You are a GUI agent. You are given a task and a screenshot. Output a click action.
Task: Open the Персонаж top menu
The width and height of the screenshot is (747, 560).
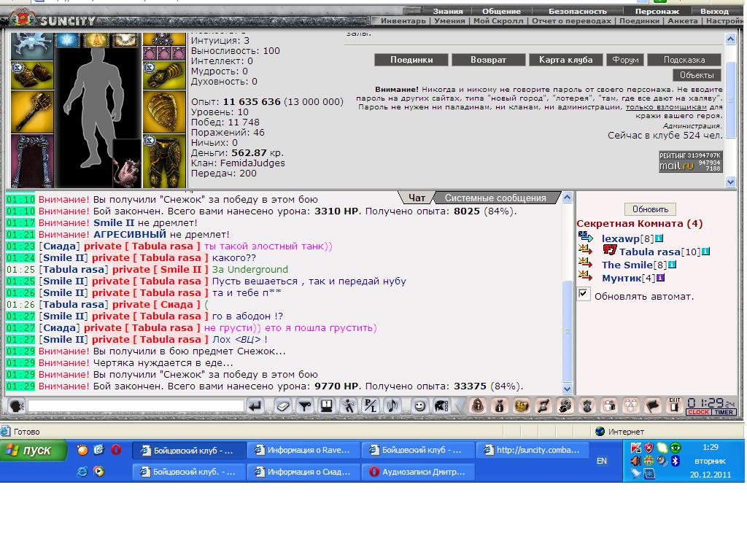tap(657, 11)
